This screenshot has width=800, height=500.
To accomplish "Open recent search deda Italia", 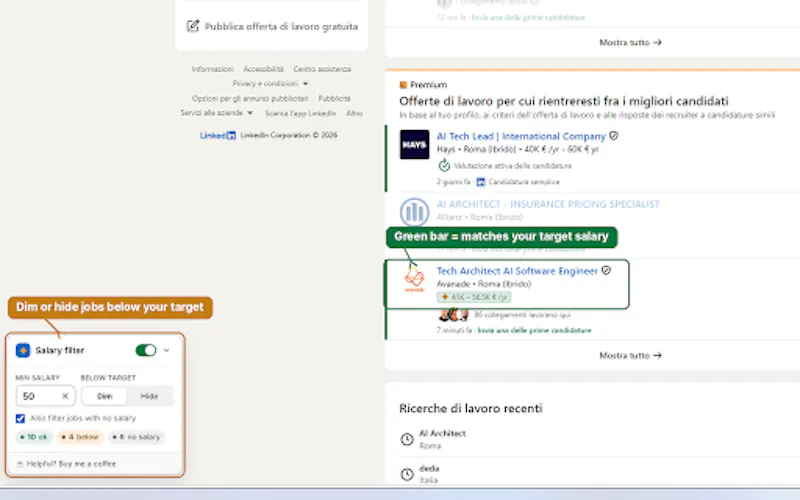I will [429, 473].
